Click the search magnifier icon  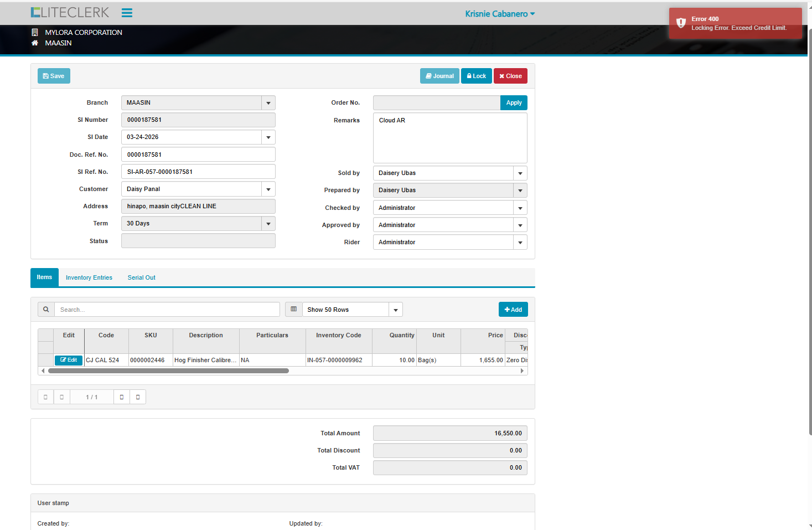point(46,310)
